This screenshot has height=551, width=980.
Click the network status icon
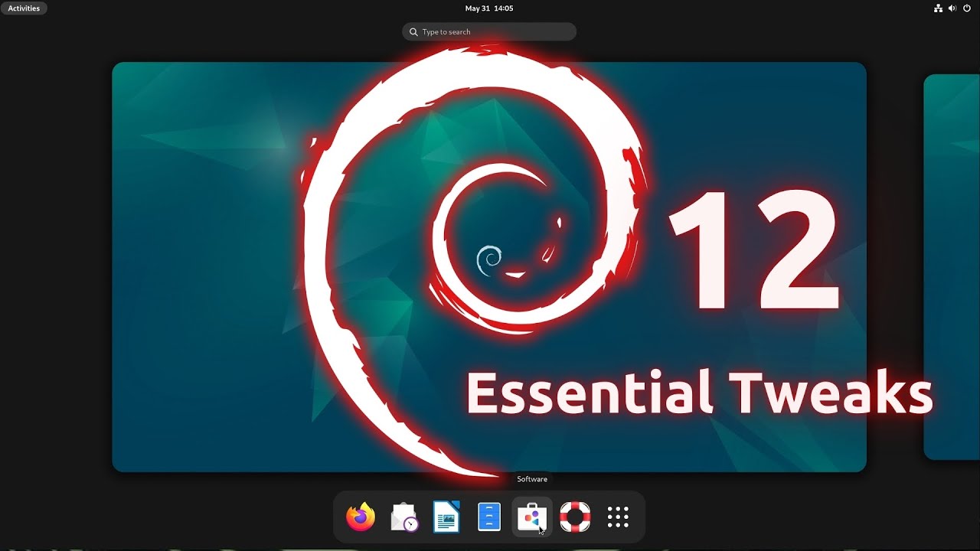[938, 8]
